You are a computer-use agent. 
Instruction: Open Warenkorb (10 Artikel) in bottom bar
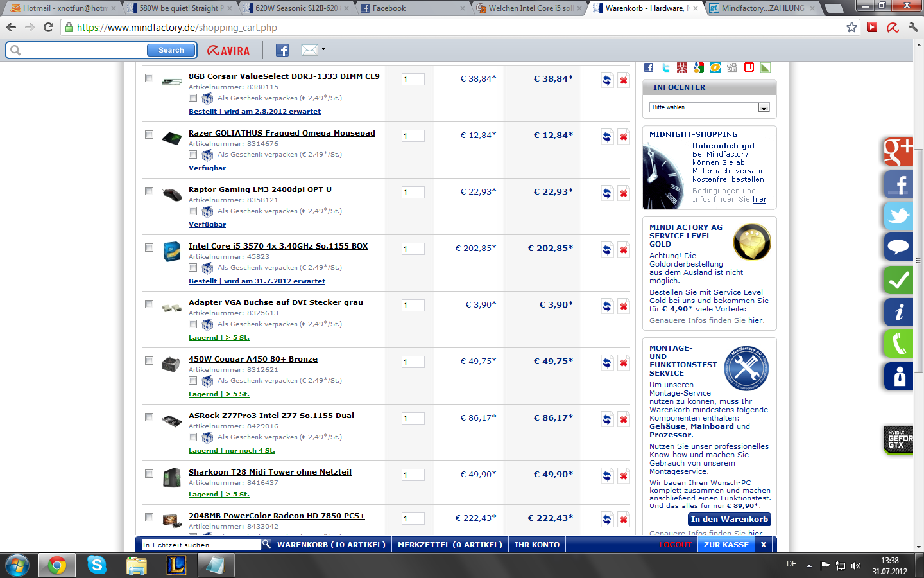(331, 545)
